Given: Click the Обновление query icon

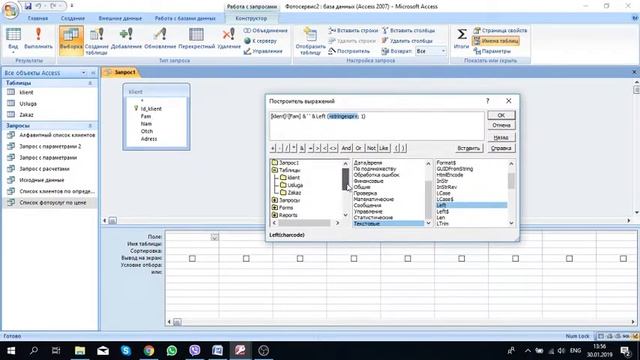Looking at the screenshot, I should coord(160,39).
